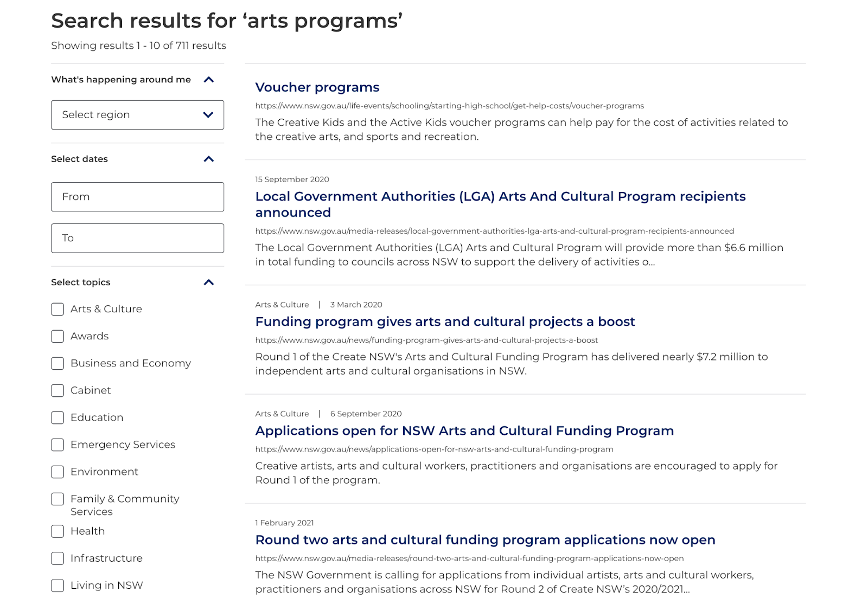Select the Cabinet topic checkbox
Screen dimensions: 868x605
[x=58, y=390]
